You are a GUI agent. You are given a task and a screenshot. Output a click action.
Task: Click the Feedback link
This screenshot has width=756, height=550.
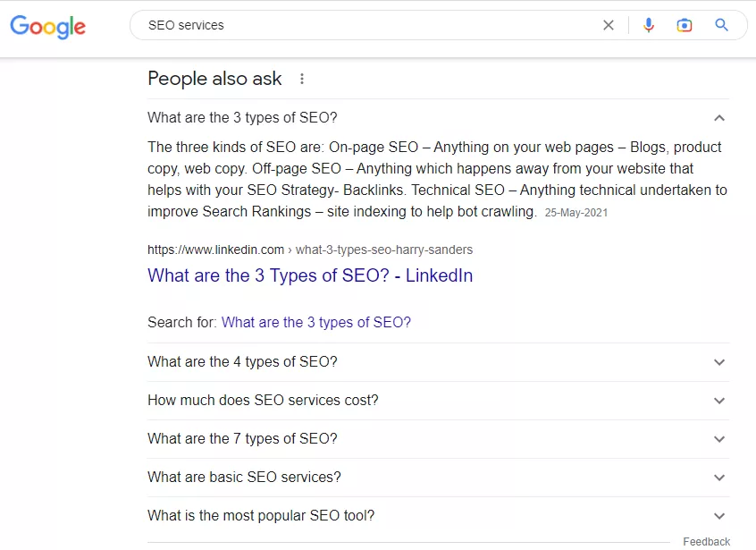tap(706, 542)
